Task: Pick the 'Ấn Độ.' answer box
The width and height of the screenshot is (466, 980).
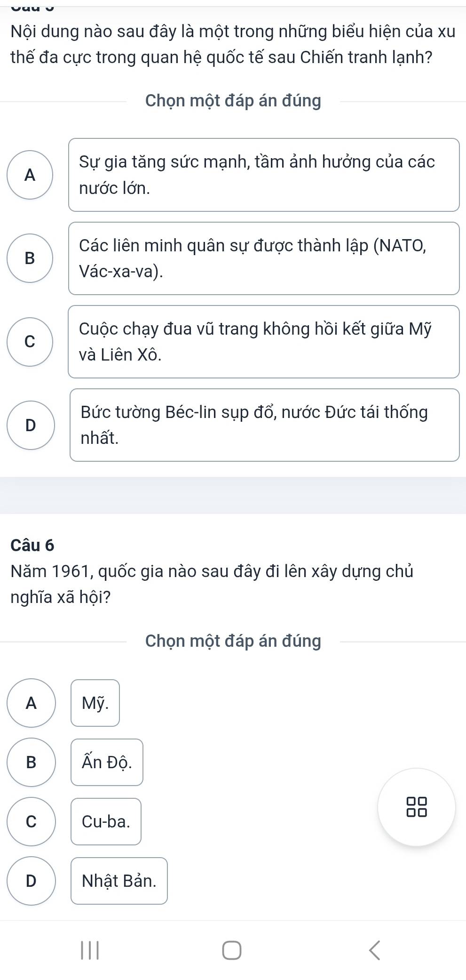Action: (107, 762)
